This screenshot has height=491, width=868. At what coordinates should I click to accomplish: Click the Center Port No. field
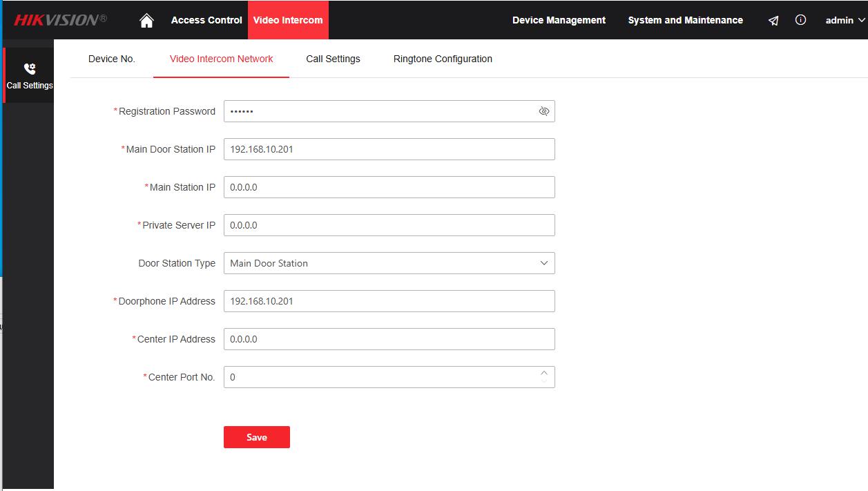tap(389, 377)
